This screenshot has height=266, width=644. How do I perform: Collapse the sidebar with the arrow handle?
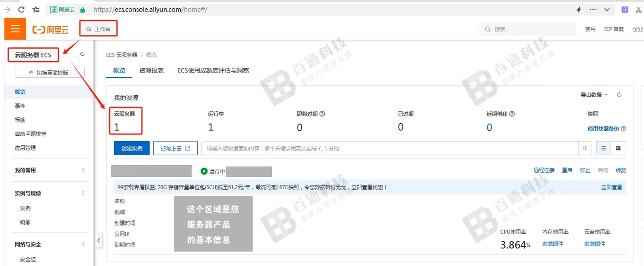tap(99, 240)
